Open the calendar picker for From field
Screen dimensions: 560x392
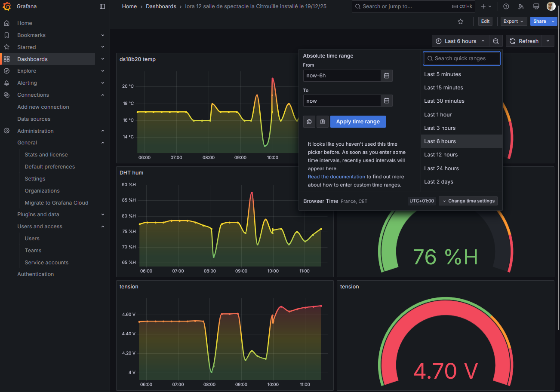click(x=387, y=76)
